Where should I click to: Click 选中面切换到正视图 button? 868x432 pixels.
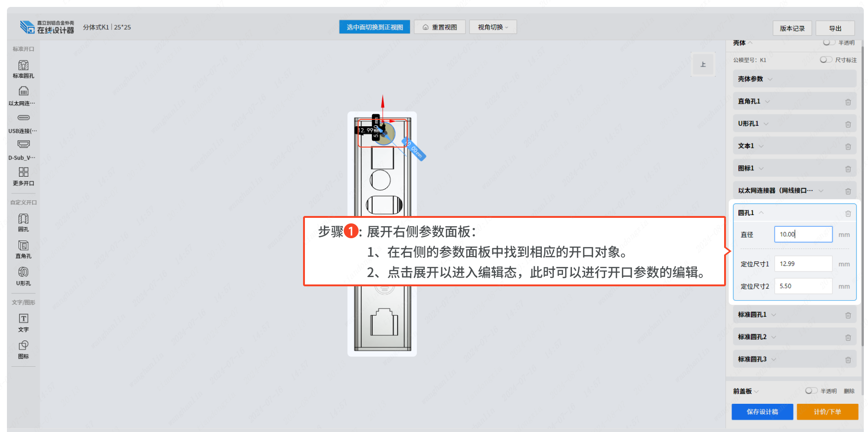[x=375, y=27]
